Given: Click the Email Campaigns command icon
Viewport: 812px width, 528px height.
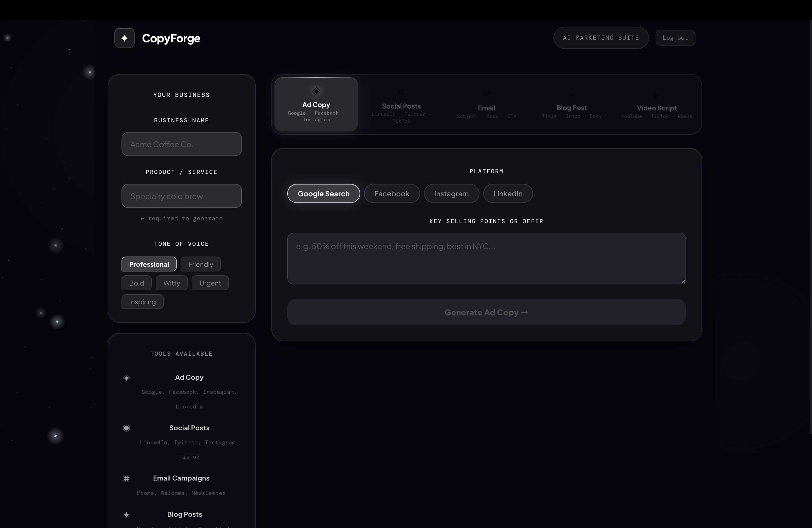Looking at the screenshot, I should coord(126,479).
